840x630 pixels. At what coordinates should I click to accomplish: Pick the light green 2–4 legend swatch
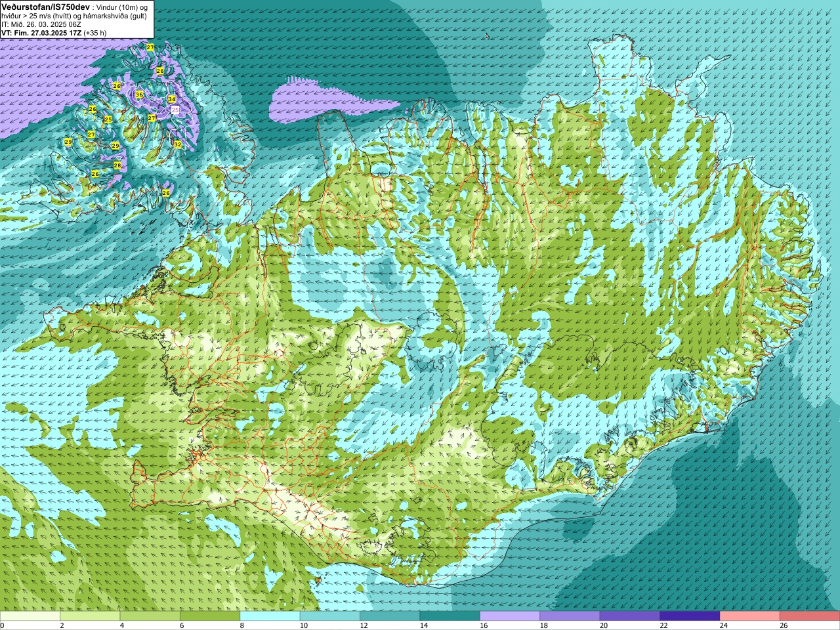coord(90,616)
